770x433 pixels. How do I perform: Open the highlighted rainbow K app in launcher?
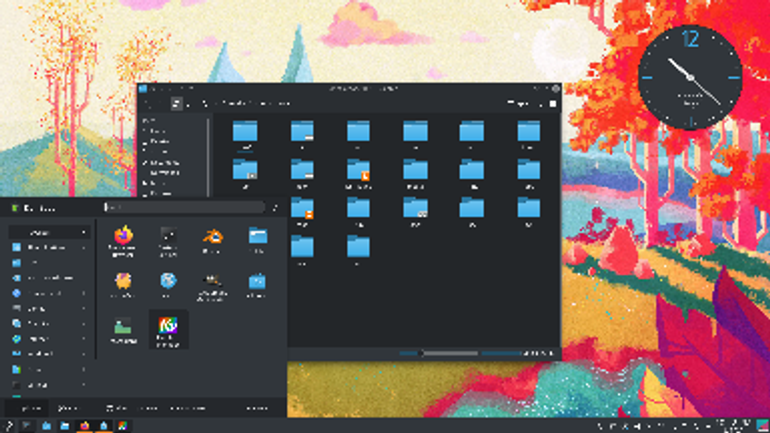point(168,330)
